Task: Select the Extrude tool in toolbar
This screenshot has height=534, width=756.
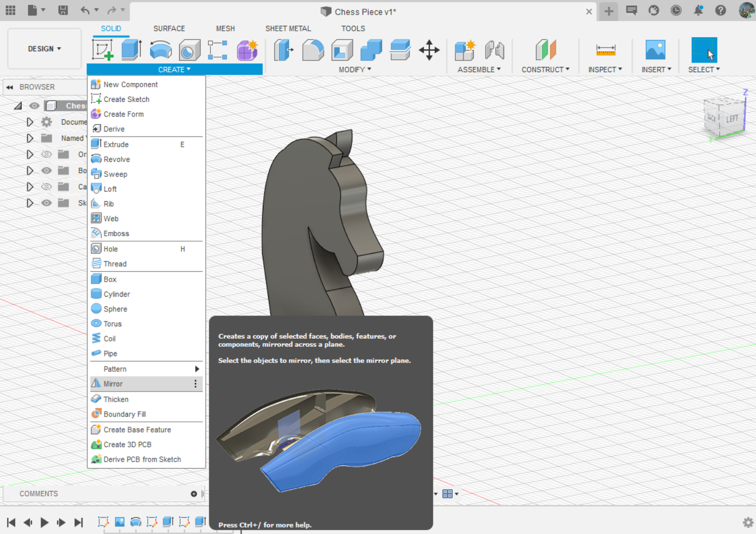Action: pyautogui.click(x=131, y=50)
